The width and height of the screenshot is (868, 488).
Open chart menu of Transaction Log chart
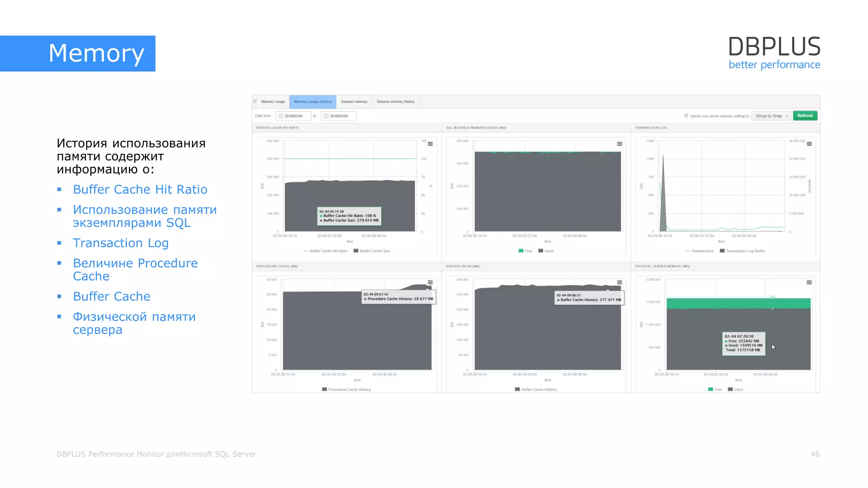(x=809, y=144)
